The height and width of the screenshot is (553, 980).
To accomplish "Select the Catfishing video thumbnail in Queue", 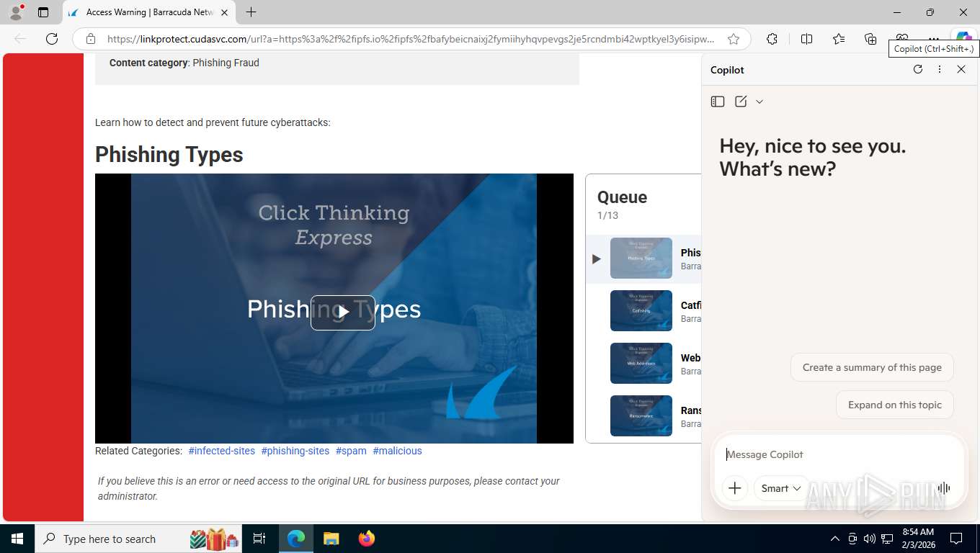I will pos(641,310).
